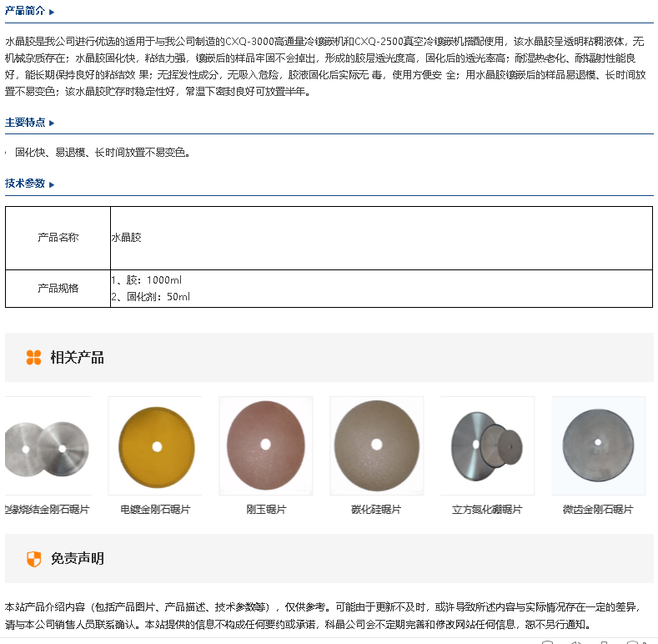Screen dimensions: 658x644
Task: Open the 微齿金刚石锯片 product image
Action: (x=598, y=446)
